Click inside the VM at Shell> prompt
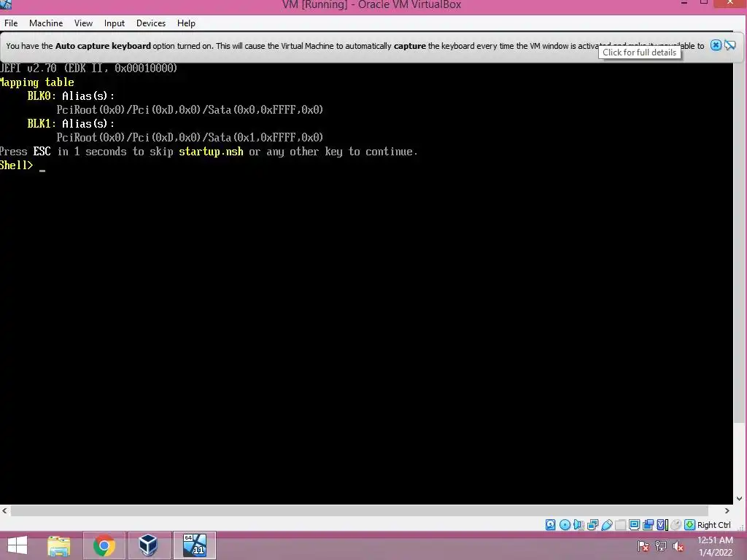This screenshot has width=747, height=560. coord(43,166)
